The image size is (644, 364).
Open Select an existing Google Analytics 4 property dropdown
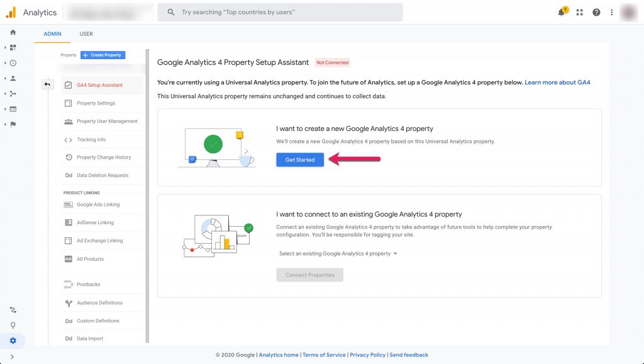pos(338,254)
